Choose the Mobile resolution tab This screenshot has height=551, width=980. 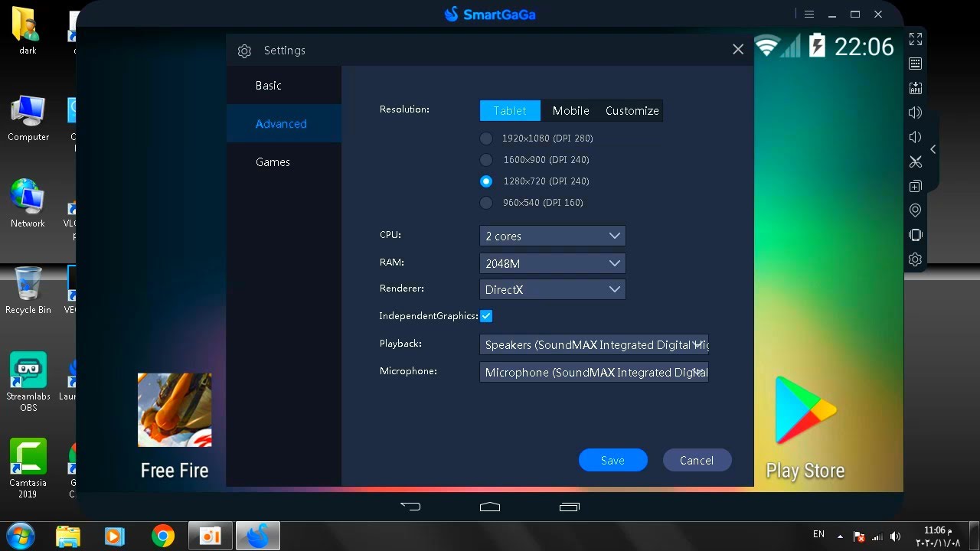coord(571,110)
